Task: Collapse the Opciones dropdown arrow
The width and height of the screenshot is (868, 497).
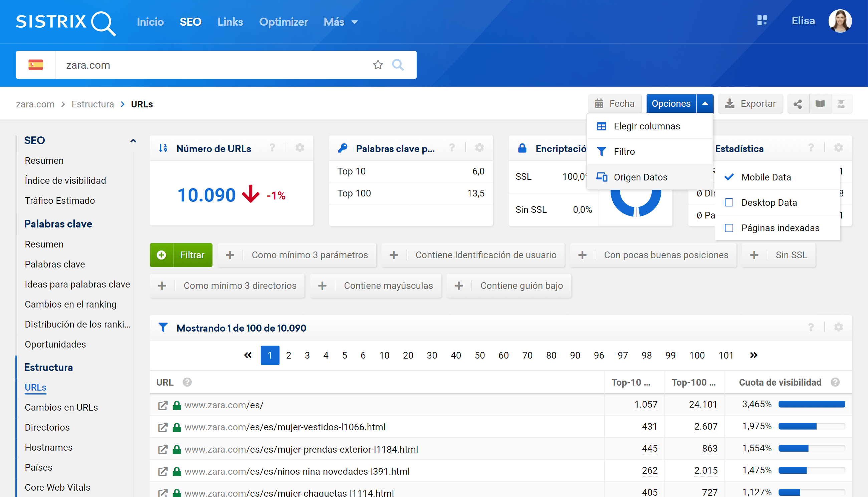Action: click(705, 104)
